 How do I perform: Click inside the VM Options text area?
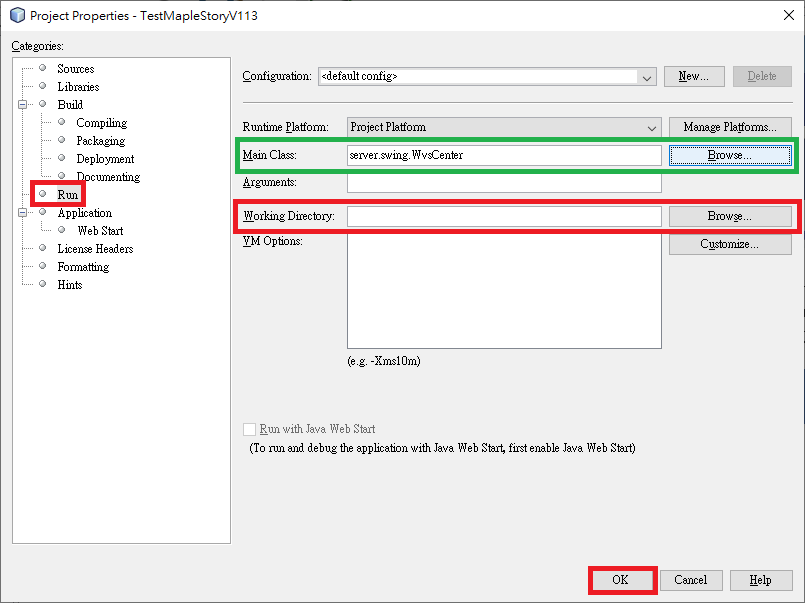504,291
